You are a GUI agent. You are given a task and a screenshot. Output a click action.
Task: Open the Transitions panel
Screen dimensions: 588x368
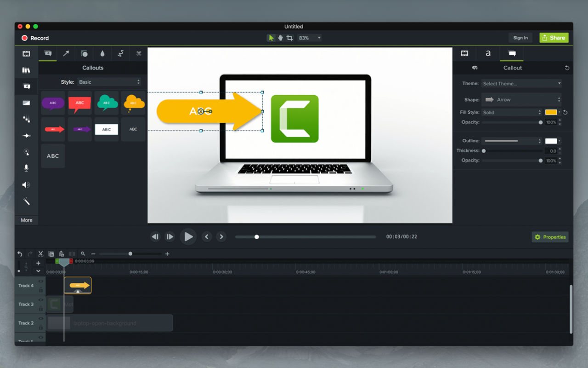(26, 103)
